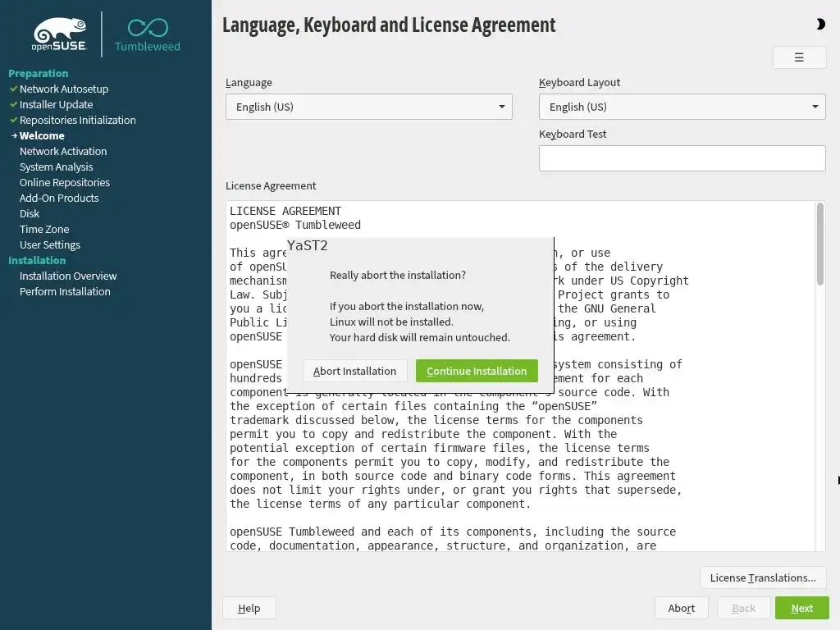Click the Back button
This screenshot has height=630, width=840.
click(743, 608)
